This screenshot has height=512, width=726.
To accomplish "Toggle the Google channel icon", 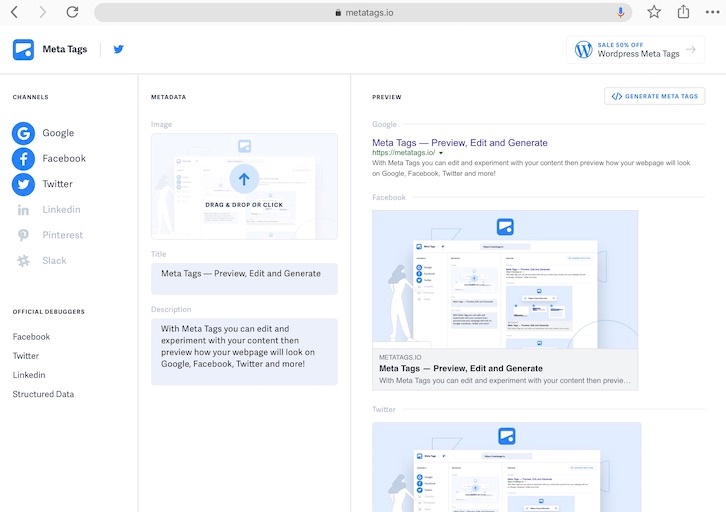I will coord(23,133).
